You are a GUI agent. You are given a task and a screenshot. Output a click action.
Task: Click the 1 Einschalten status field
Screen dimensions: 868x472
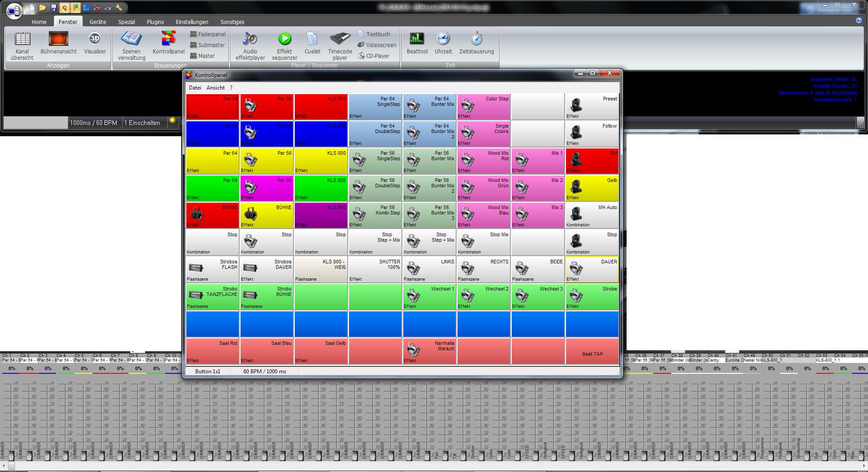click(x=144, y=123)
